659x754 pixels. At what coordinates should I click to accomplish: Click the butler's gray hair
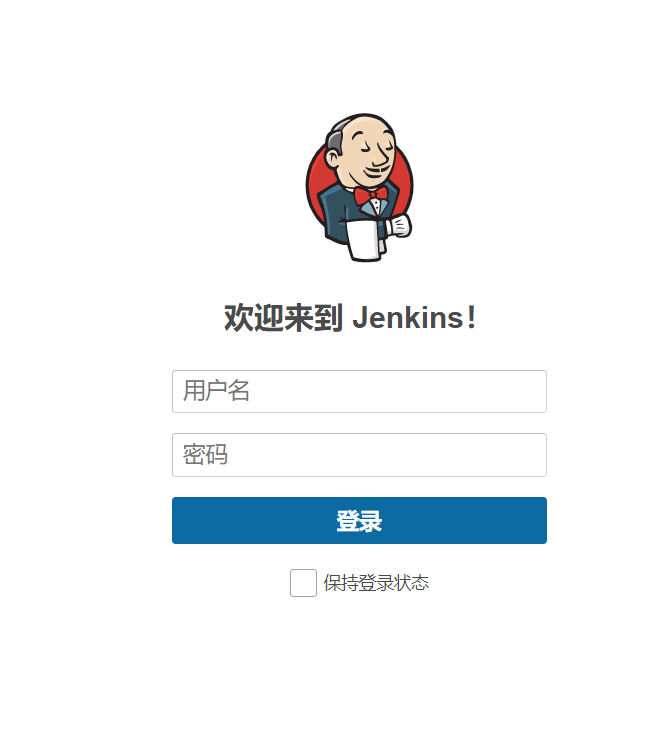335,139
